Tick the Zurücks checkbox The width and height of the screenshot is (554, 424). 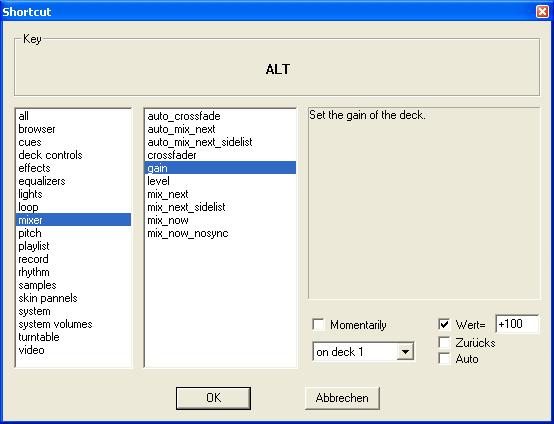click(x=444, y=342)
